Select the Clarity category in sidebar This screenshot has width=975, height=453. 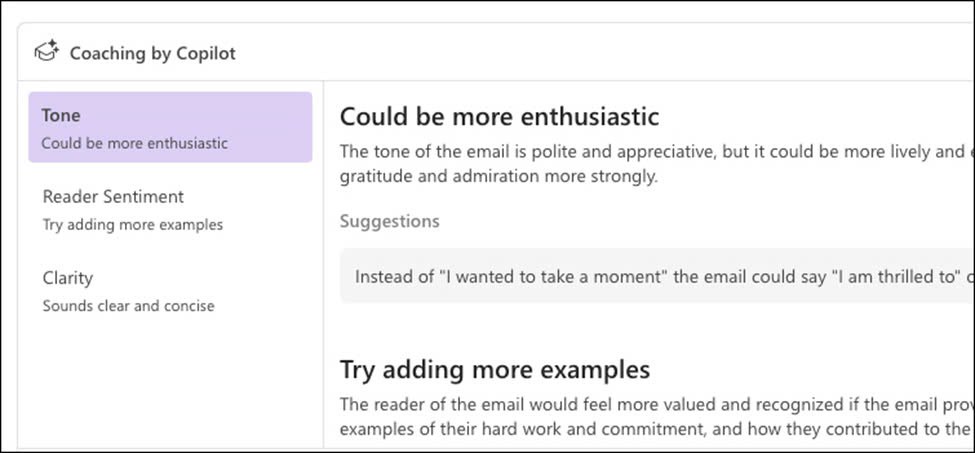coord(170,291)
